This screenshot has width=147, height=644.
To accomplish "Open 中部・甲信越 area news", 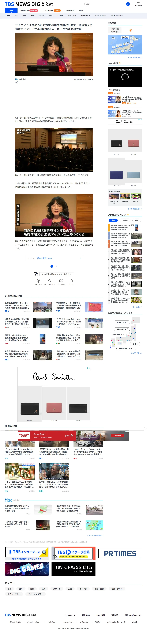I will point(122,329).
